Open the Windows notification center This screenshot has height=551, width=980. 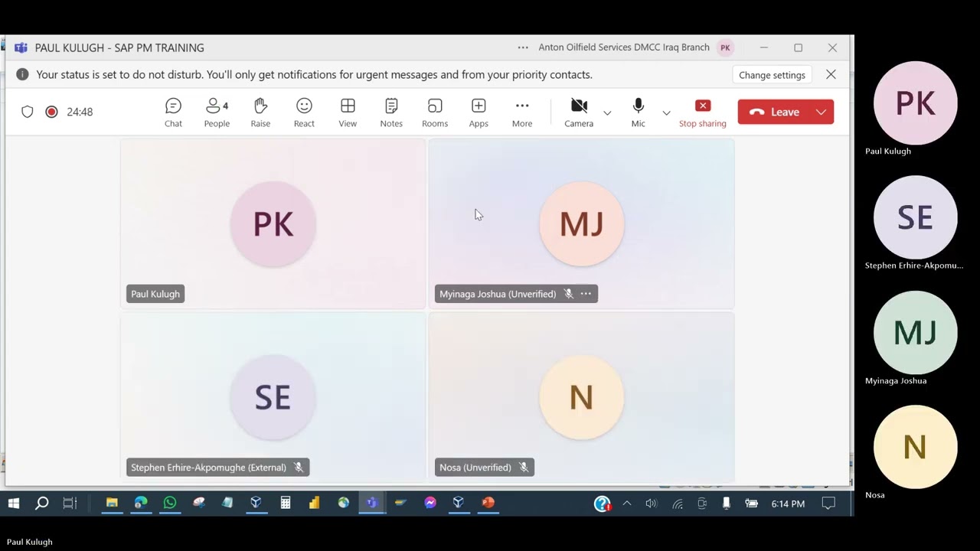(x=828, y=504)
